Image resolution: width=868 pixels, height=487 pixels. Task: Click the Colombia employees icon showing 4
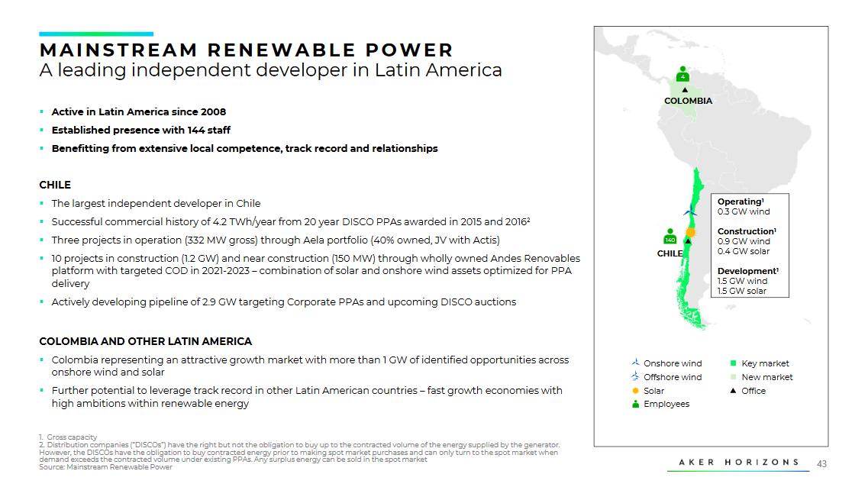tap(682, 74)
